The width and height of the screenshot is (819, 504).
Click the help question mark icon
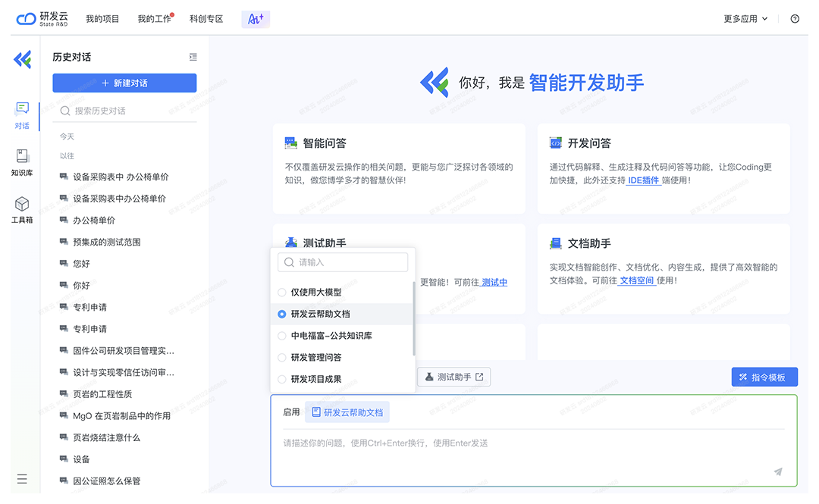[x=795, y=19]
